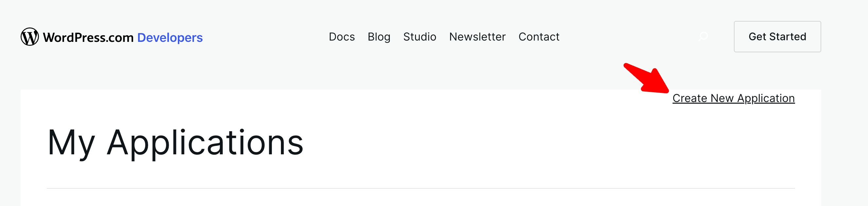
Task: Choose Contact from the header menu
Action: point(538,37)
